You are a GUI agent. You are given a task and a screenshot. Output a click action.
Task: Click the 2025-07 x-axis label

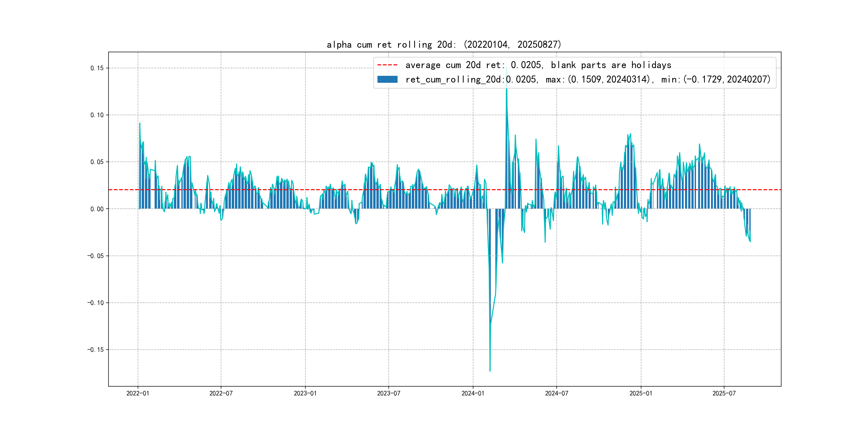[724, 393]
